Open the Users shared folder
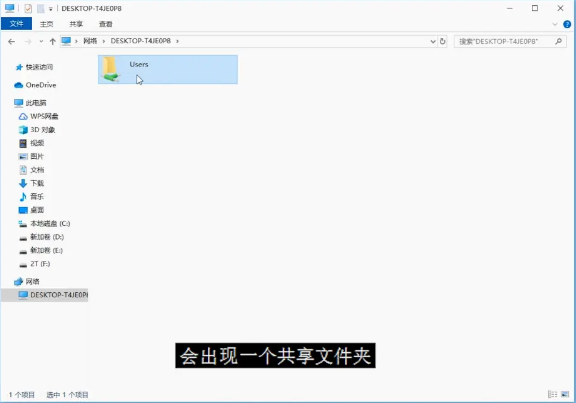This screenshot has height=403, width=576. (168, 69)
